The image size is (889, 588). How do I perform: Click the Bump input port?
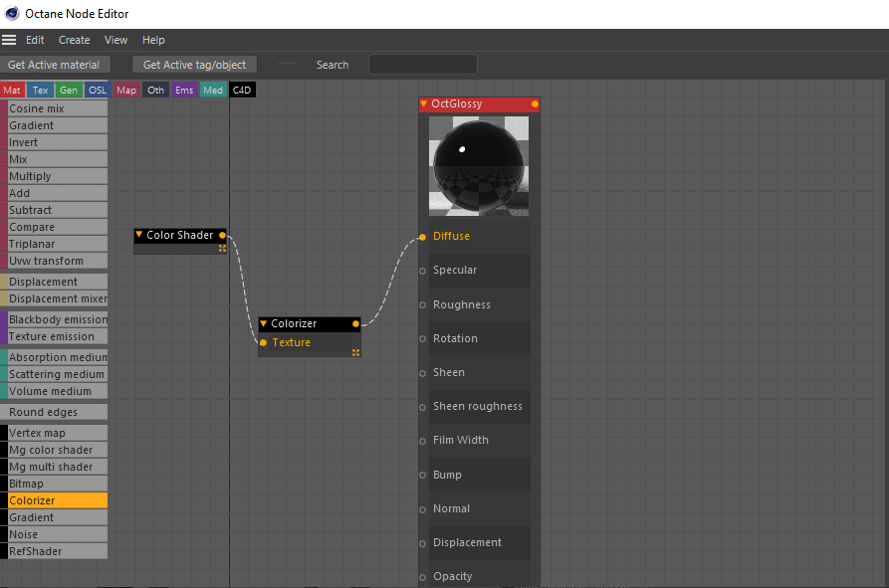422,476
